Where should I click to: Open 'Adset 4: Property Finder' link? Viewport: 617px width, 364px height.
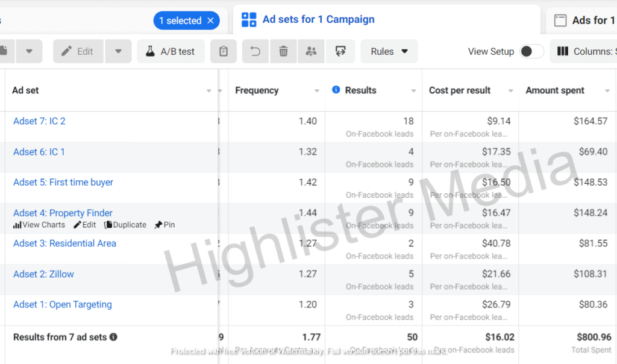63,213
